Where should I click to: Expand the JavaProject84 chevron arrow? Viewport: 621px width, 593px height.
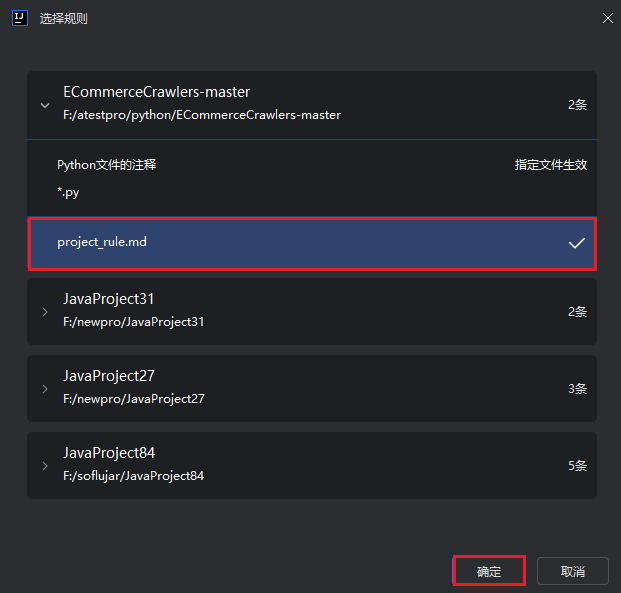(x=44, y=466)
